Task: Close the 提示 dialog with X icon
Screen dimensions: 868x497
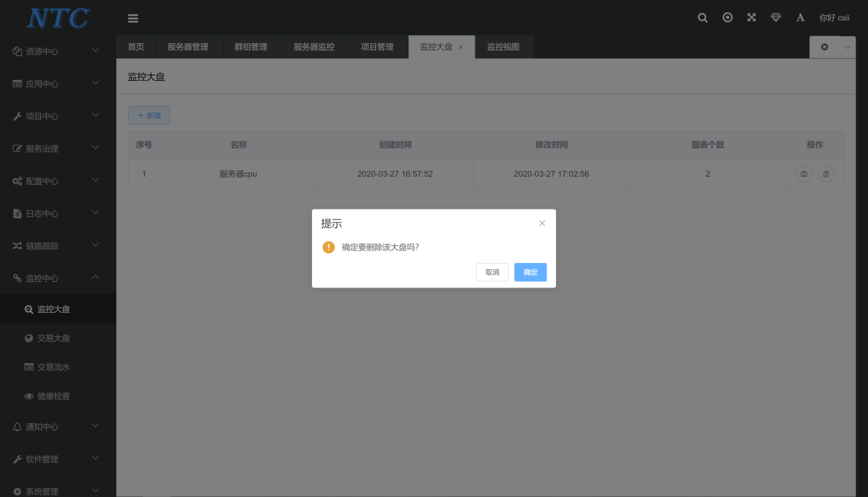Action: 542,223
